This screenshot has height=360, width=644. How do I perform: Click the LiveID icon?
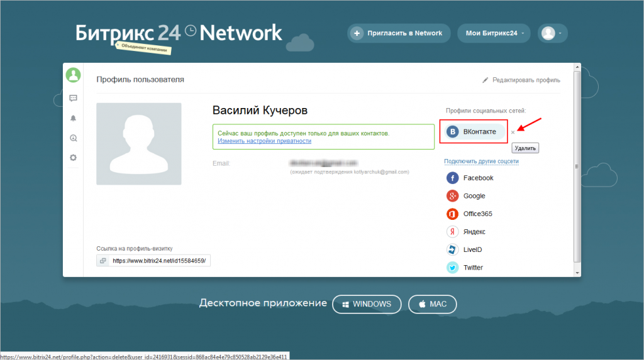pyautogui.click(x=452, y=249)
